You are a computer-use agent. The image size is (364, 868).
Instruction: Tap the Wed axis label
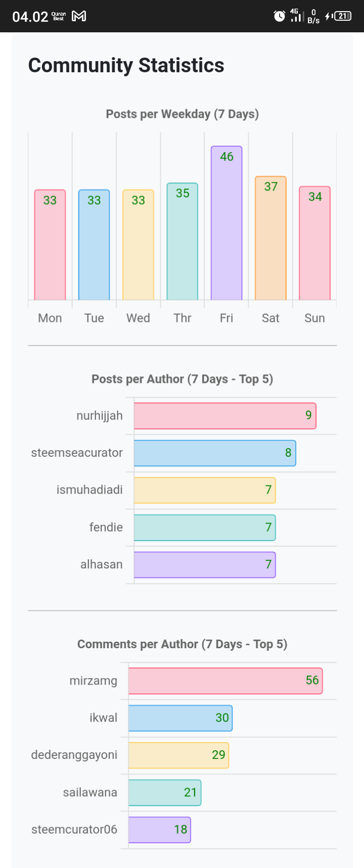coord(138,318)
